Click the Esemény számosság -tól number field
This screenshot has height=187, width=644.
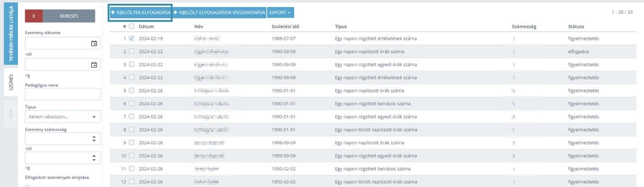57,139
